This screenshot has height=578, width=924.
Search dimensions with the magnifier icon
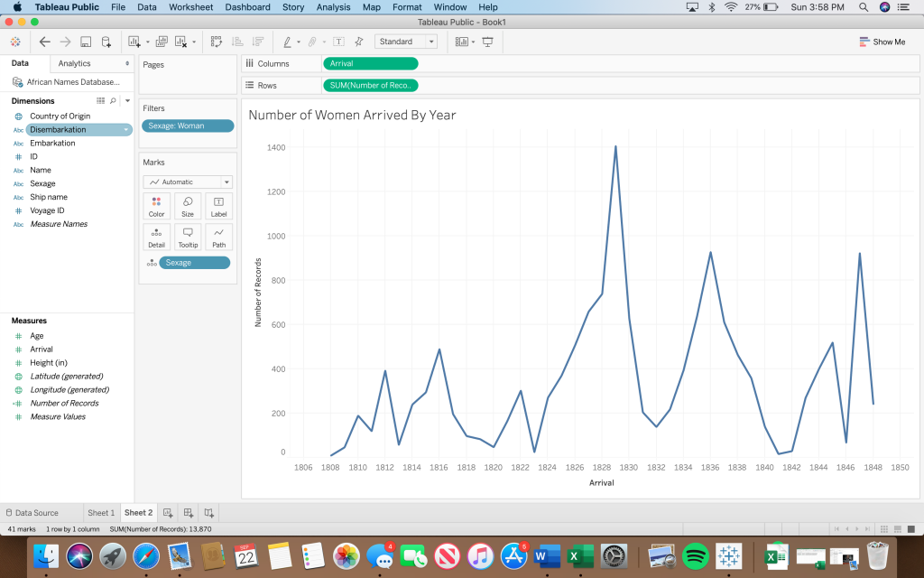[x=113, y=101]
